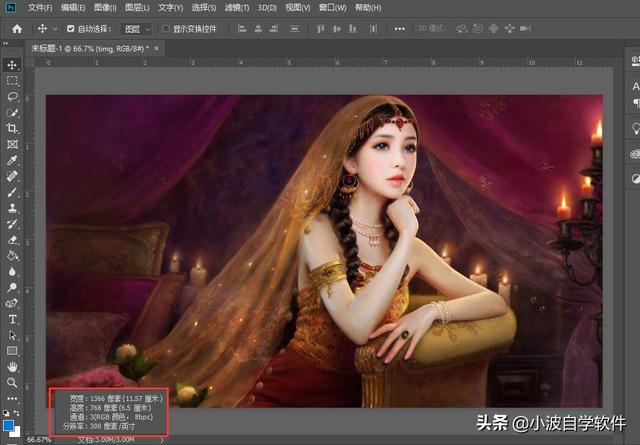Select the Brush tool
The image size is (640, 445).
click(12, 192)
